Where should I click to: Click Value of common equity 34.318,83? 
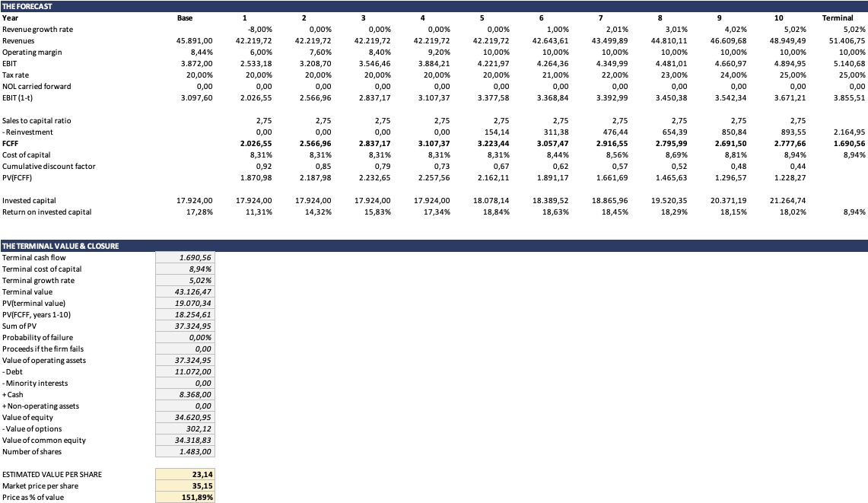[185, 441]
